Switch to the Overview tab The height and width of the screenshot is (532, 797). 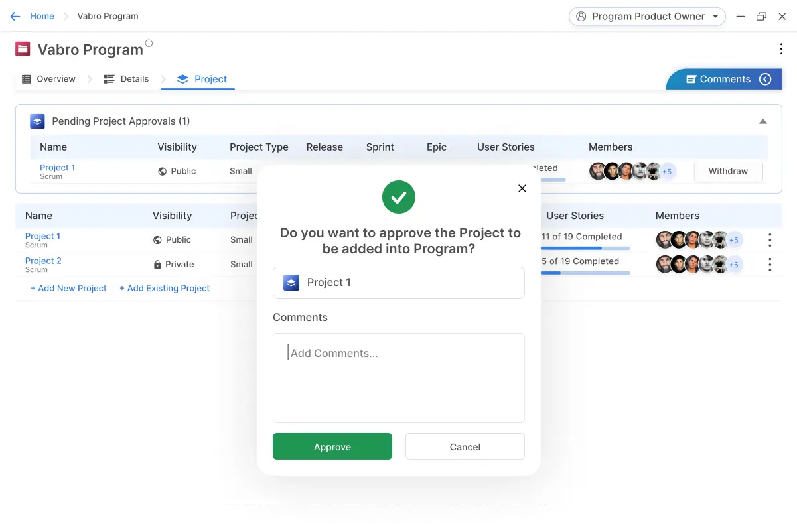point(48,79)
